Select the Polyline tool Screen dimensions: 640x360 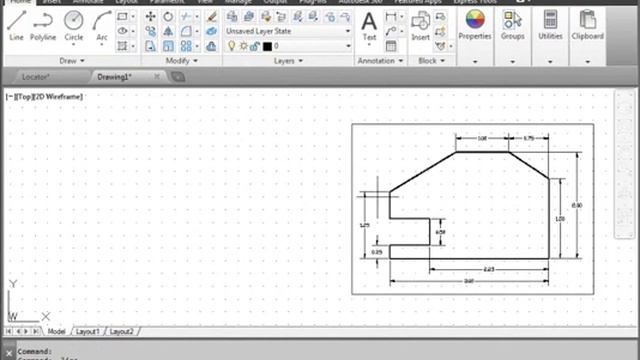[x=43, y=26]
